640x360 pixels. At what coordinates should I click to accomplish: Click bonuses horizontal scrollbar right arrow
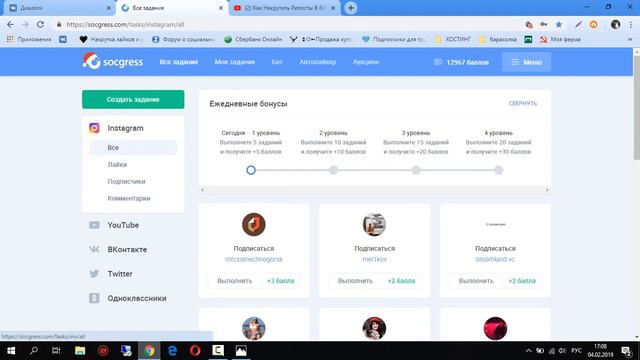(547, 190)
